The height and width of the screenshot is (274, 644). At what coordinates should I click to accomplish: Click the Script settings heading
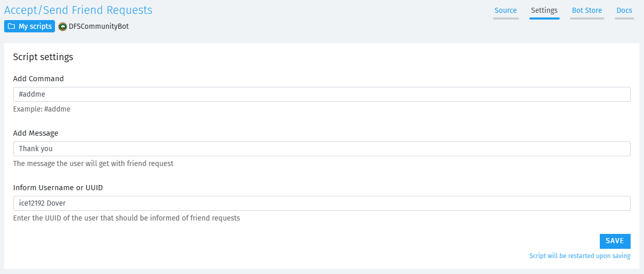43,57
